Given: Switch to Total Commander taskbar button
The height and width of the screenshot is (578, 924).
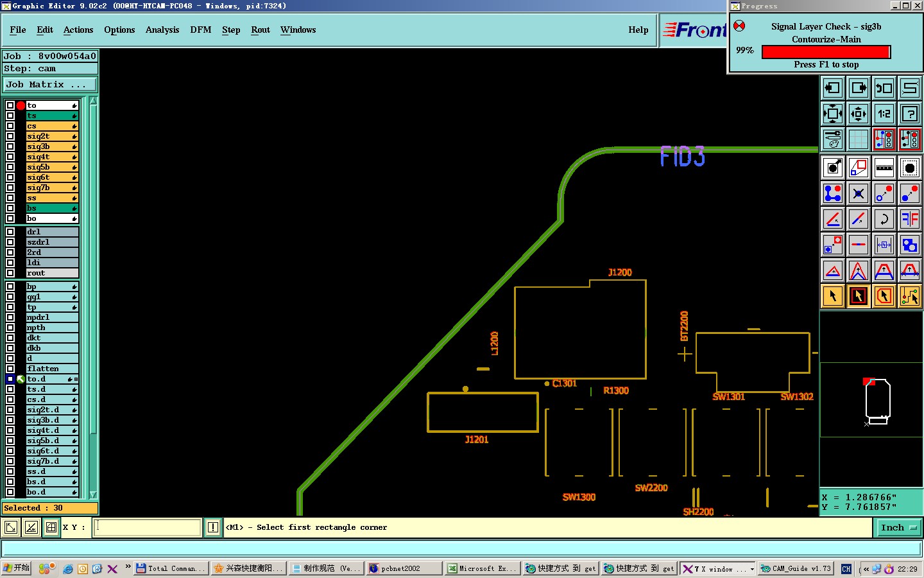Looking at the screenshot, I should [171, 568].
